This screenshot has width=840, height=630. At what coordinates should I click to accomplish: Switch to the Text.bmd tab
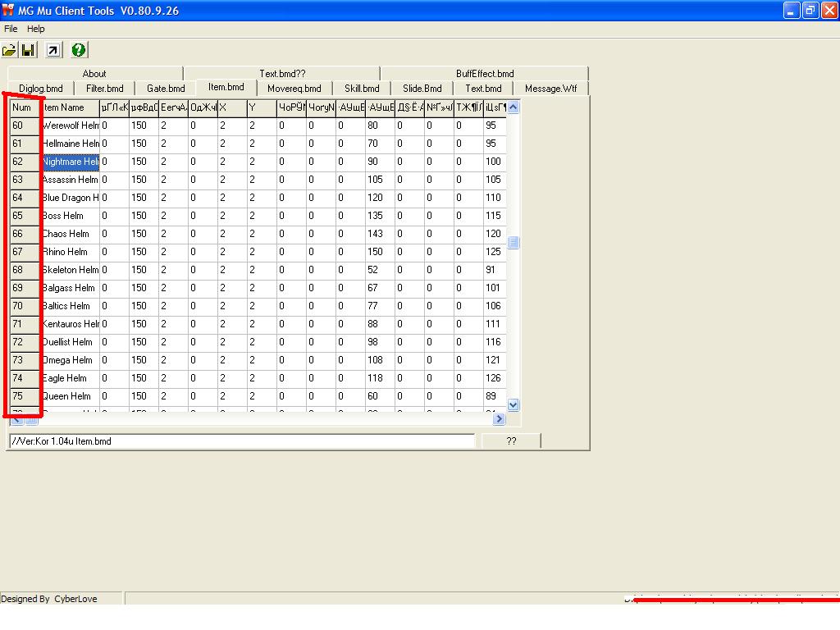tap(483, 89)
